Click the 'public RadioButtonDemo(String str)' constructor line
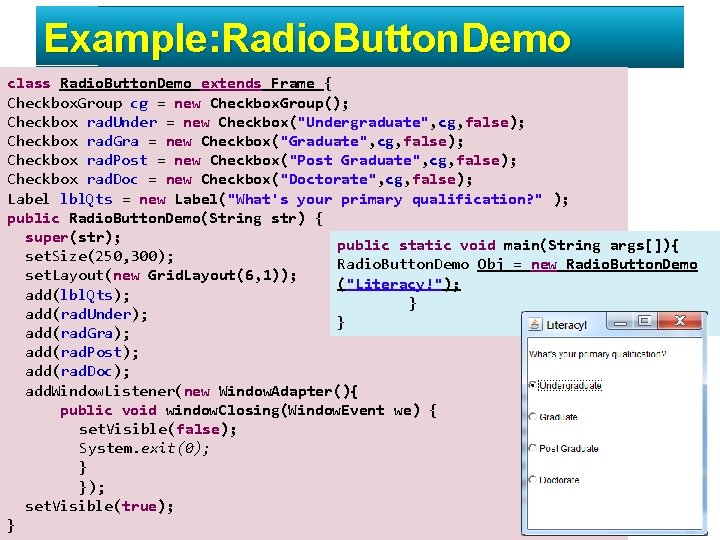Image resolution: width=720 pixels, height=540 pixels. [165, 218]
